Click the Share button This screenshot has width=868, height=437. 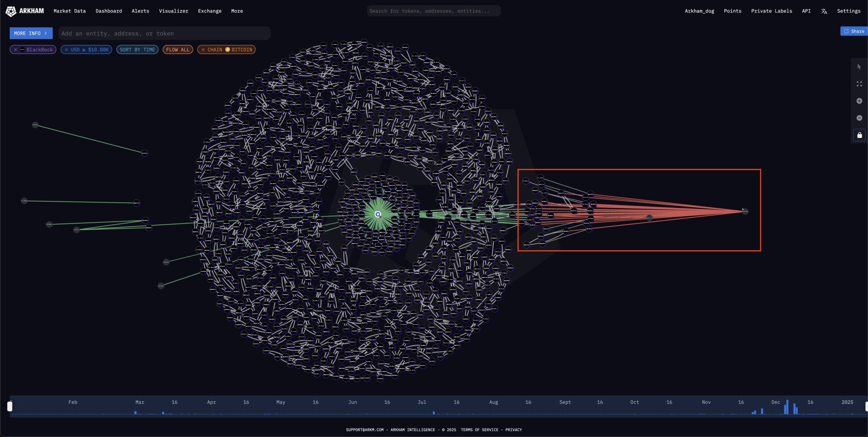[x=854, y=31]
